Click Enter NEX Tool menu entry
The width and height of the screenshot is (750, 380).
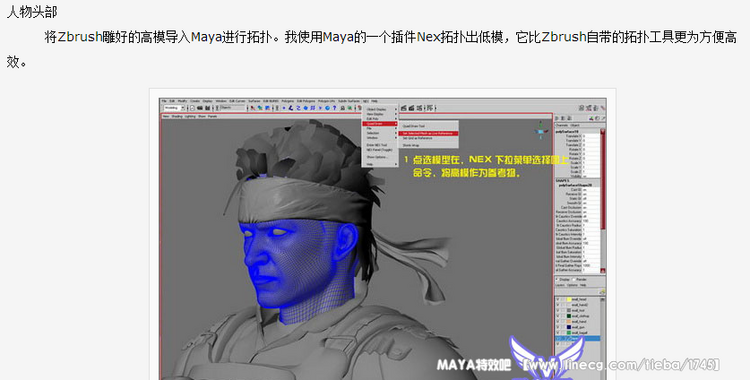pos(376,145)
